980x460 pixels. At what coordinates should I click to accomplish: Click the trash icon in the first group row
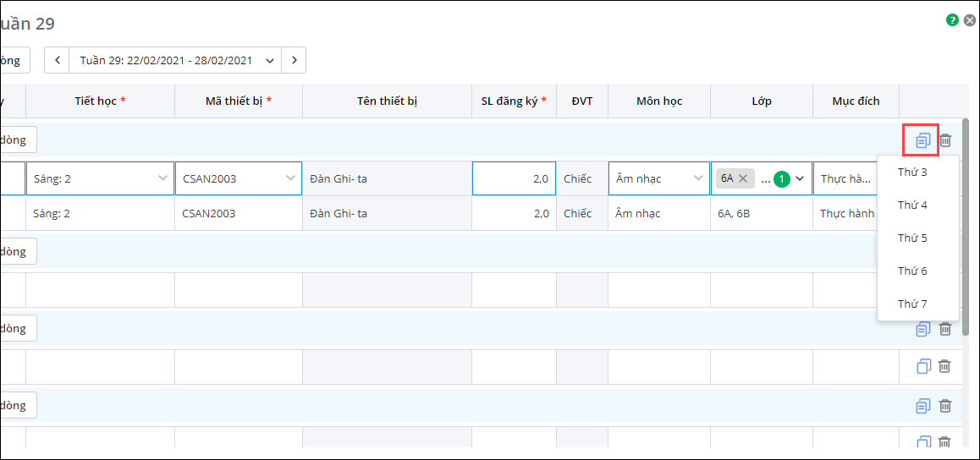click(x=945, y=140)
